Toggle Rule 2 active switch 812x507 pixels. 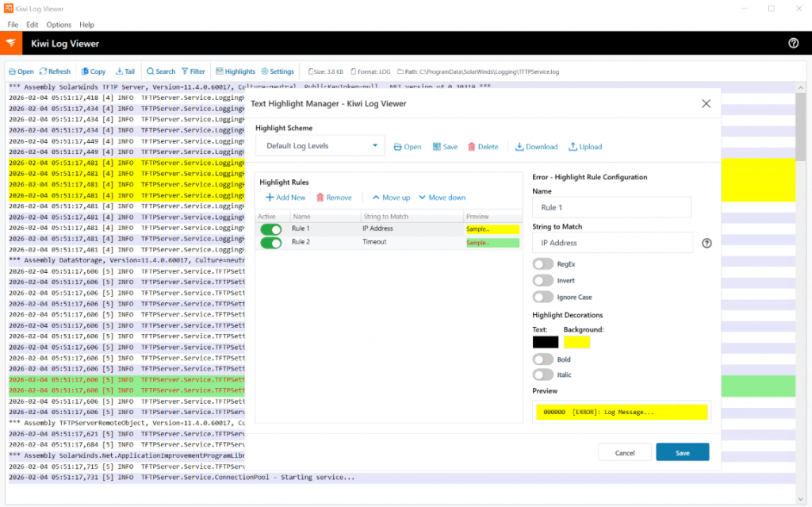[271, 243]
